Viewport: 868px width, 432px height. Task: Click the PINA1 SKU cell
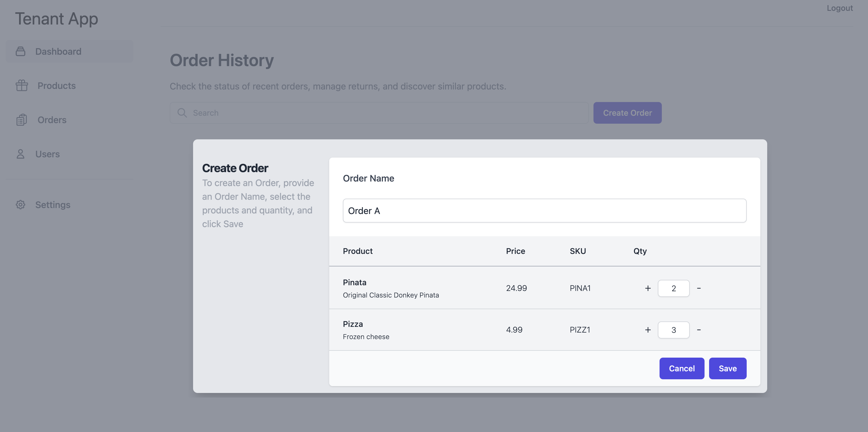pyautogui.click(x=580, y=288)
